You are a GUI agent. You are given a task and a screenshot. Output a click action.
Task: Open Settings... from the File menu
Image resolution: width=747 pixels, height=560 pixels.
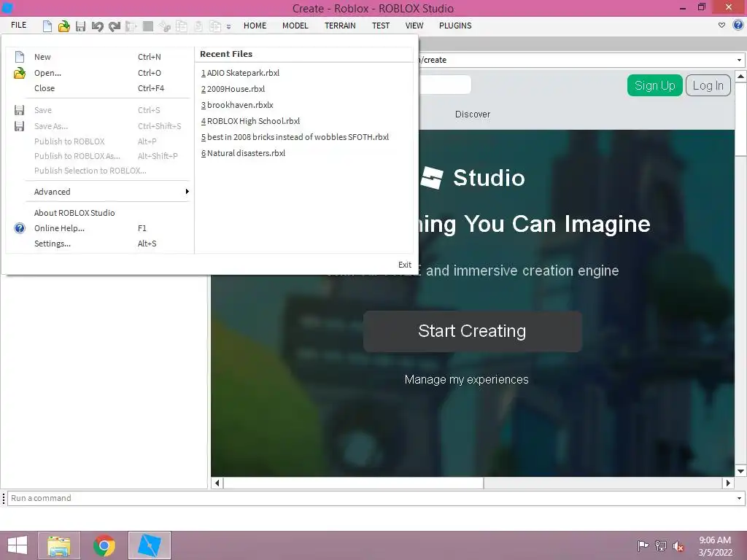pos(100,244)
